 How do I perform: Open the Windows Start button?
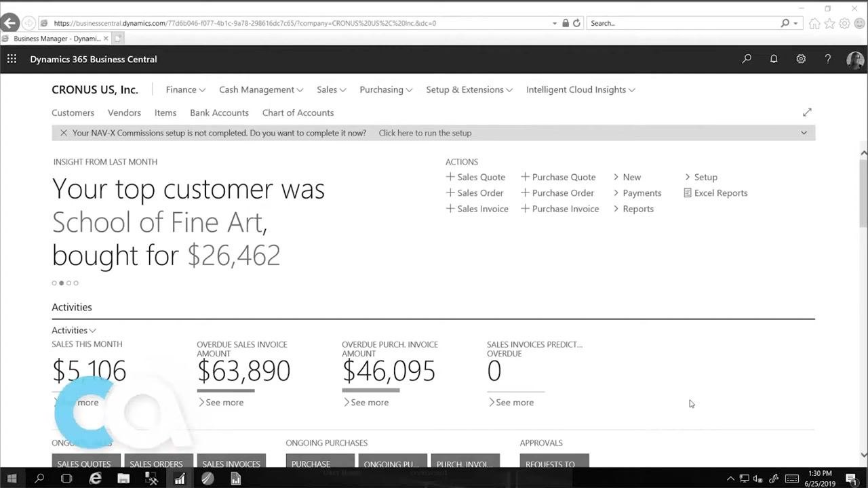point(12,479)
